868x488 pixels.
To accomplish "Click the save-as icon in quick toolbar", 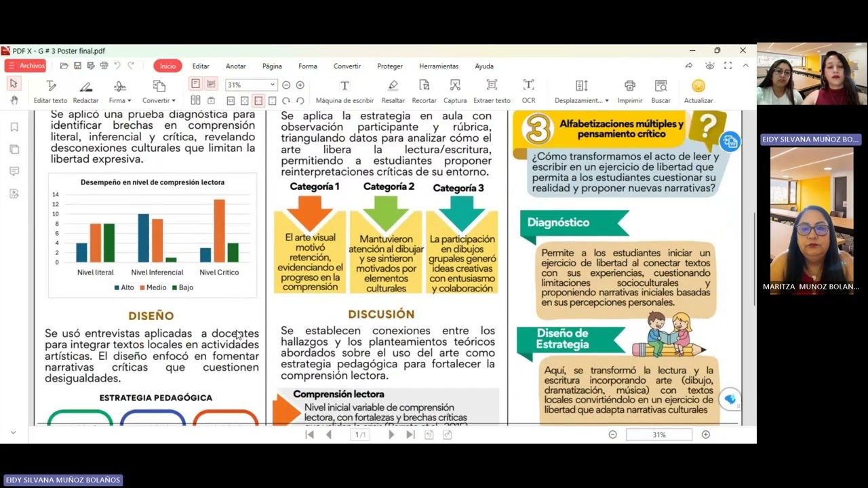I will (90, 66).
